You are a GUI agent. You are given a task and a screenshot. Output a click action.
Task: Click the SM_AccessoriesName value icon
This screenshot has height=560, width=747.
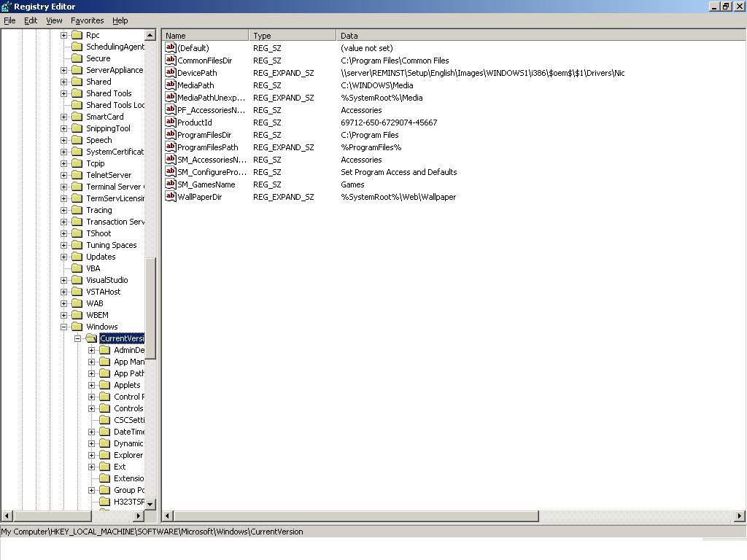click(171, 159)
